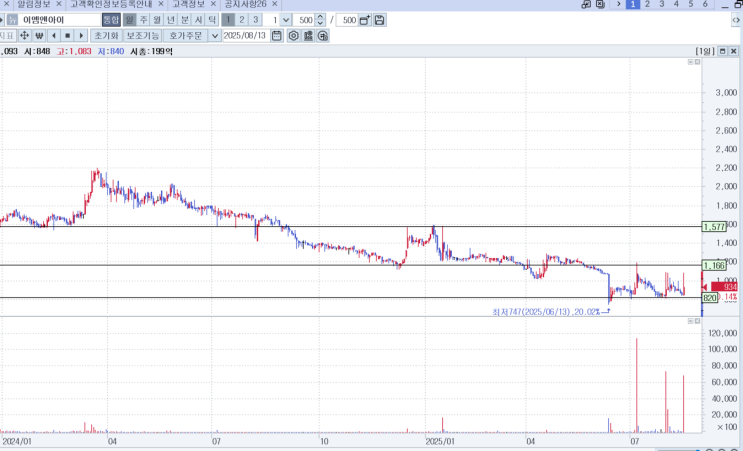Select the 일 daily chart period
Screen dimensions: 743x451
pyautogui.click(x=129, y=20)
